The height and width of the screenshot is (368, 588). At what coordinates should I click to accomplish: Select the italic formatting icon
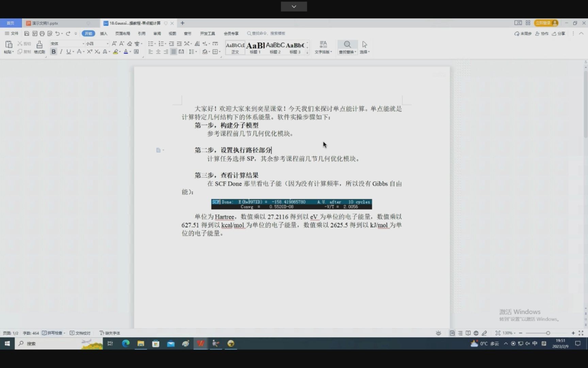(x=61, y=51)
